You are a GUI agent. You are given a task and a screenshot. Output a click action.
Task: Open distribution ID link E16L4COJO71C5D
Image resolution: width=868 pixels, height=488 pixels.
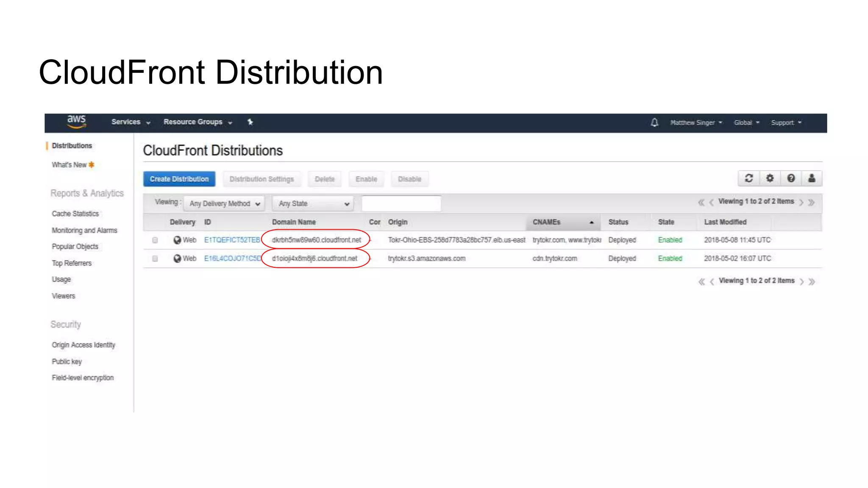(232, 258)
